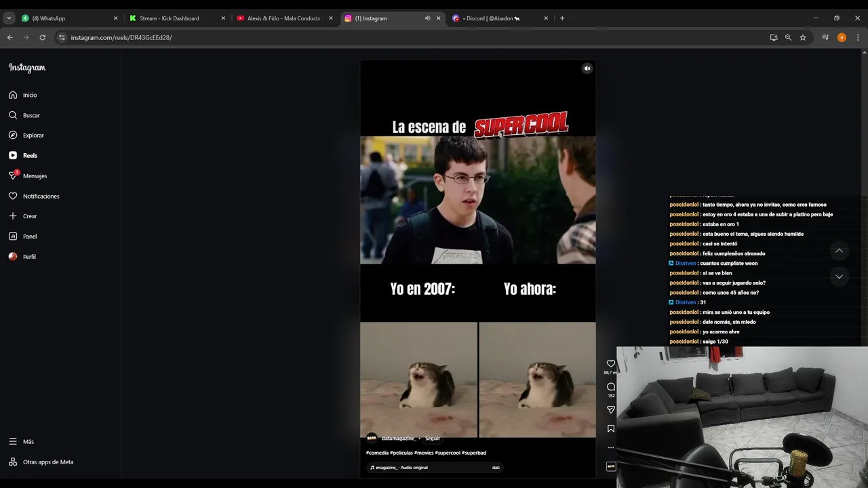The height and width of the screenshot is (488, 868).
Task: Open the reel comments
Action: click(611, 386)
